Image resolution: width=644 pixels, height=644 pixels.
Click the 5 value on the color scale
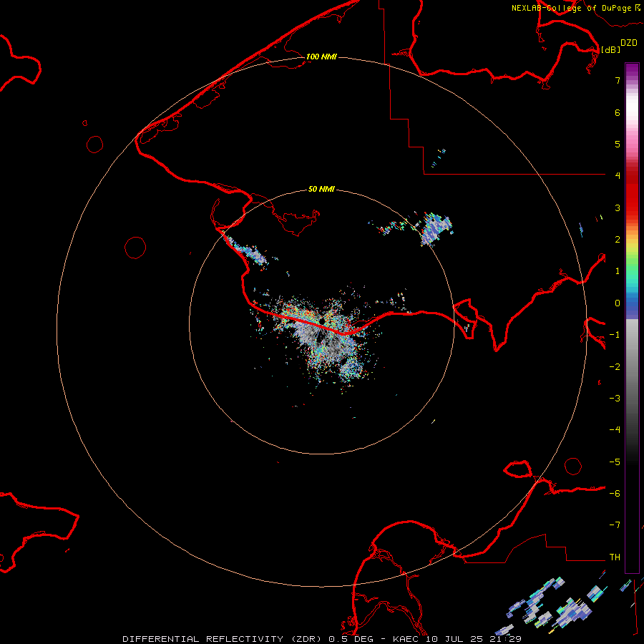(618, 144)
